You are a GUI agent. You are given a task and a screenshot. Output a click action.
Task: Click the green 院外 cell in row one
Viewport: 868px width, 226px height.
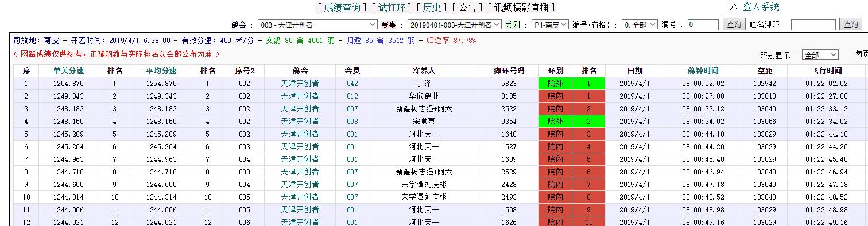[x=555, y=84]
